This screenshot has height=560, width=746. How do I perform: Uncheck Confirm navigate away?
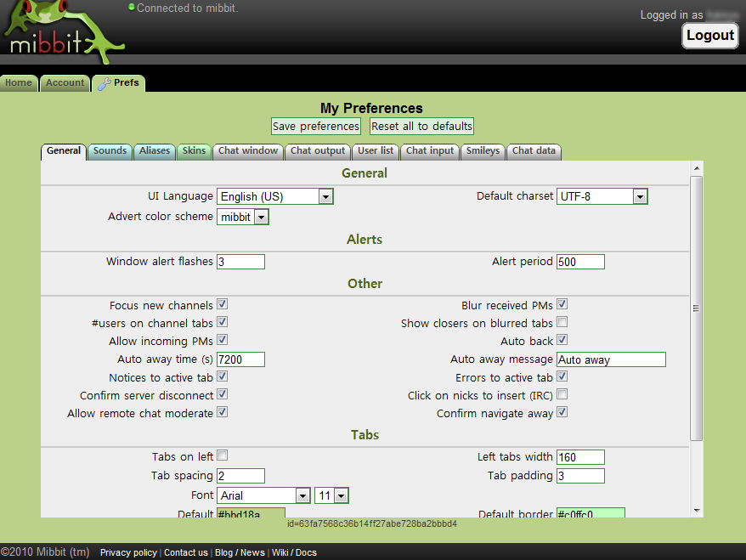(562, 412)
